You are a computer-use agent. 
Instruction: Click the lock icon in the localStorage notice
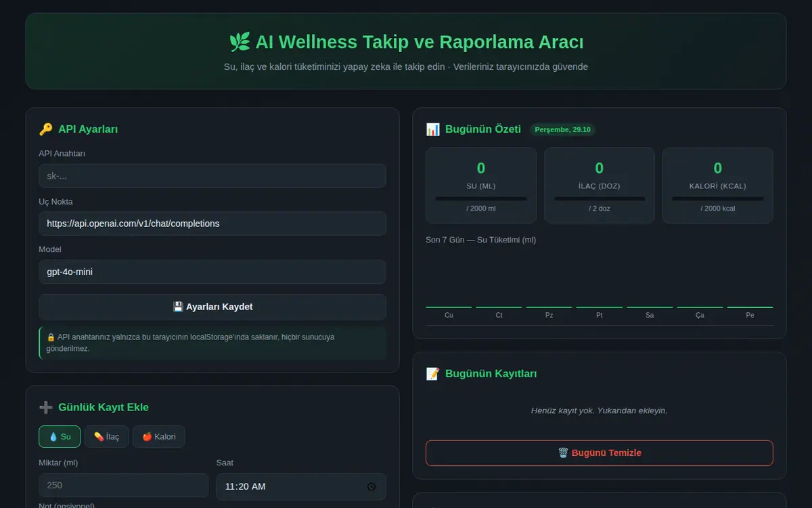pyautogui.click(x=51, y=337)
